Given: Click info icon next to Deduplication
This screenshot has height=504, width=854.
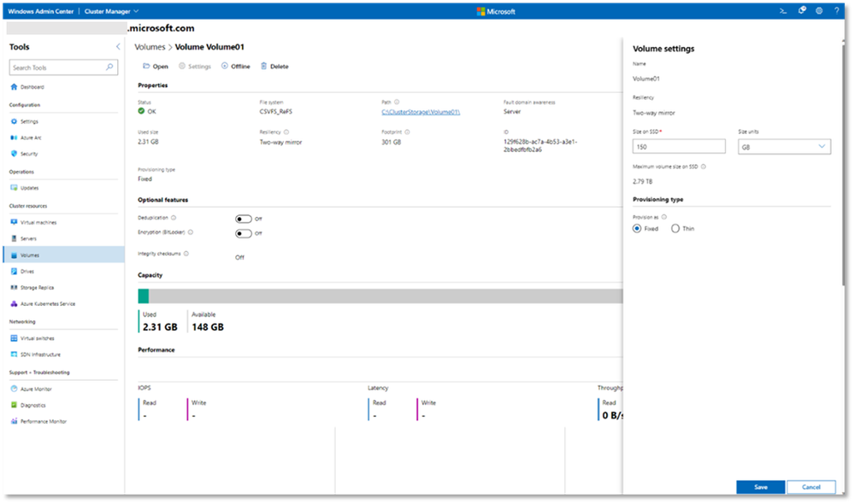Looking at the screenshot, I should coord(174,218).
